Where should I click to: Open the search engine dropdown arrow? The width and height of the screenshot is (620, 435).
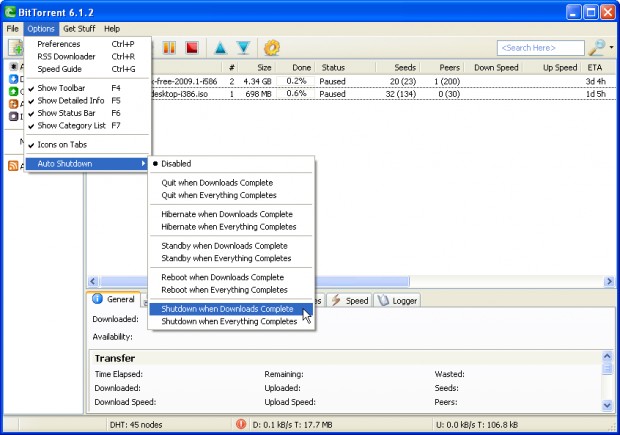click(x=611, y=47)
